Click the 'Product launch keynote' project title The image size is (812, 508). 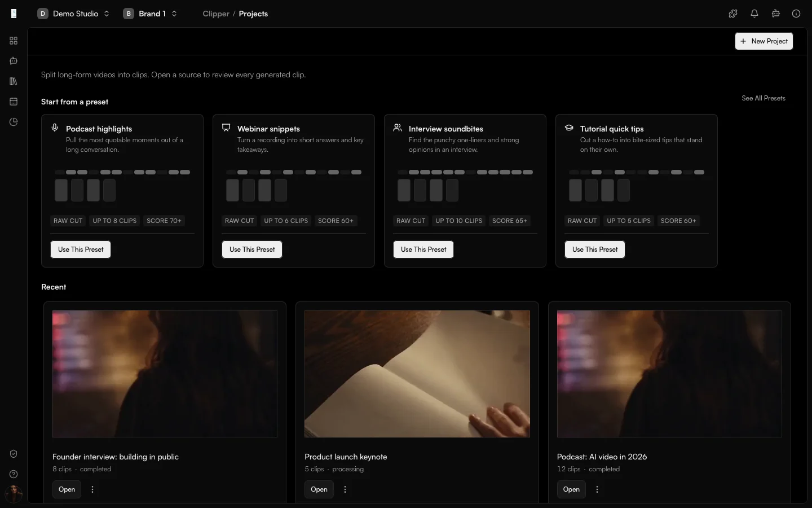click(x=346, y=457)
